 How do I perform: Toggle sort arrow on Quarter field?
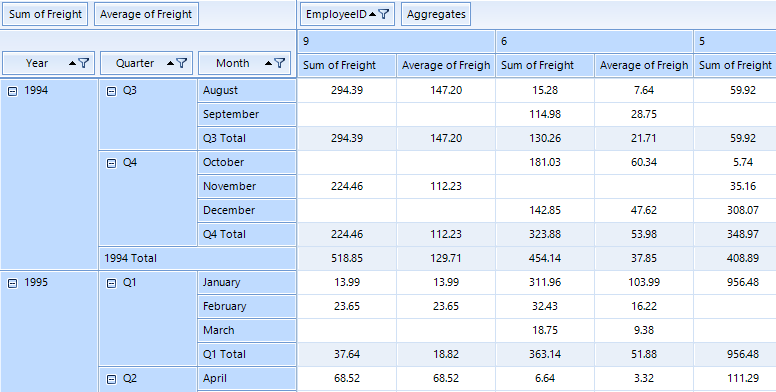click(171, 63)
